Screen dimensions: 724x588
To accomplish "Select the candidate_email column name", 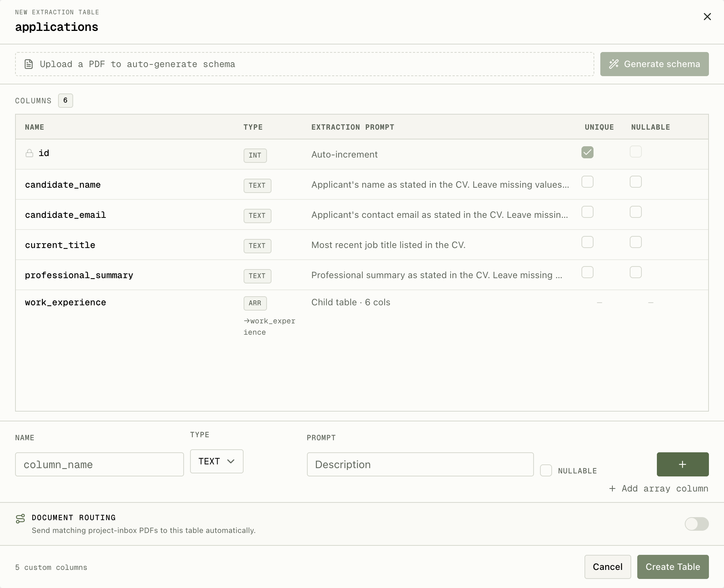I will tap(66, 215).
